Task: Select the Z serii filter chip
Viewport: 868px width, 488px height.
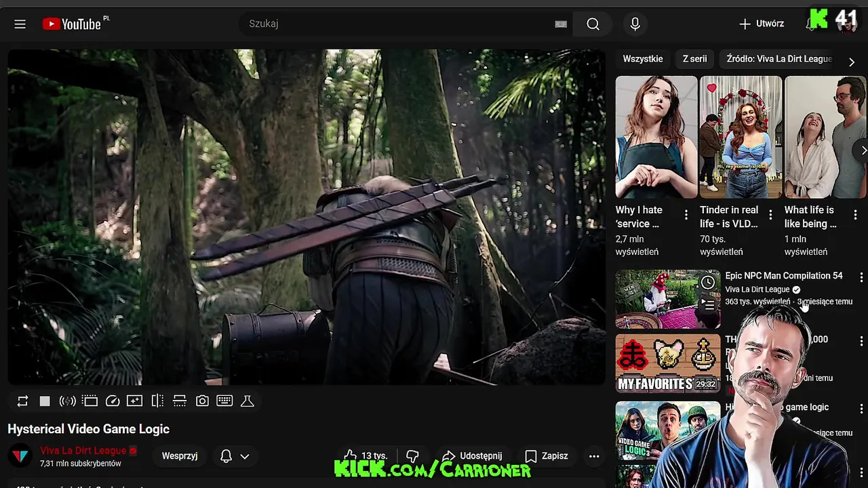Action: tap(694, 59)
